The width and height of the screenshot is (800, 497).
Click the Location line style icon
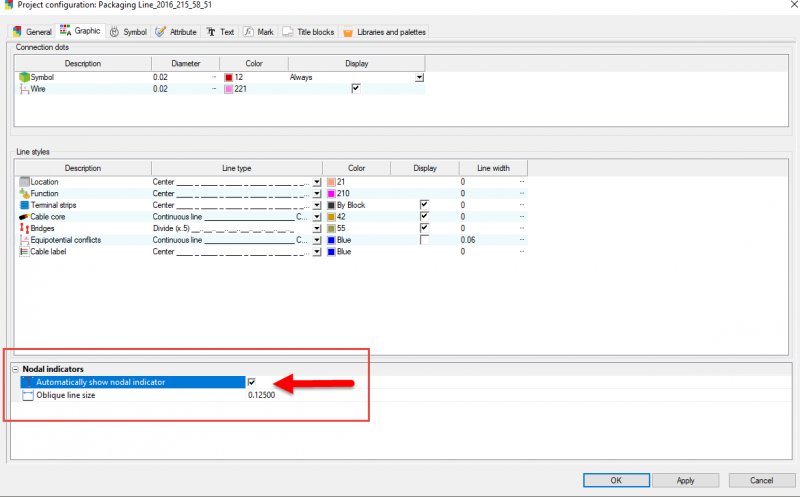click(24, 181)
